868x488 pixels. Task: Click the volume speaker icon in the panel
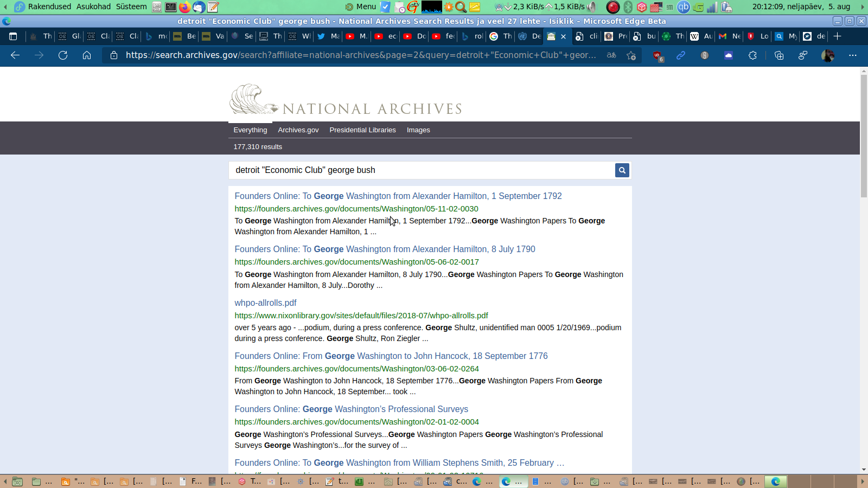592,7
